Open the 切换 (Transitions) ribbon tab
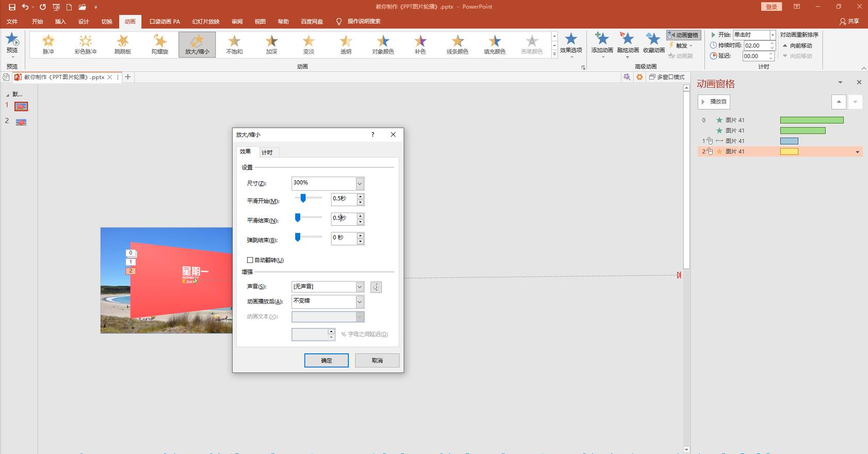The image size is (868, 454). pyautogui.click(x=107, y=21)
